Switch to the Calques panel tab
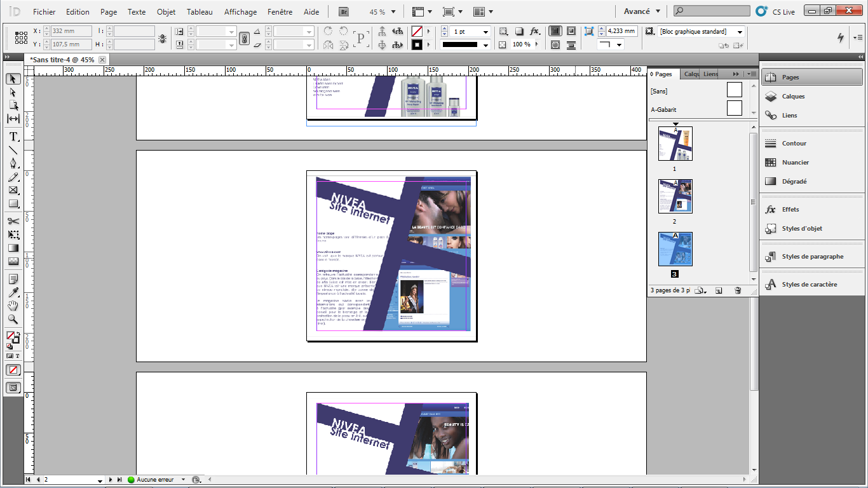 (691, 74)
